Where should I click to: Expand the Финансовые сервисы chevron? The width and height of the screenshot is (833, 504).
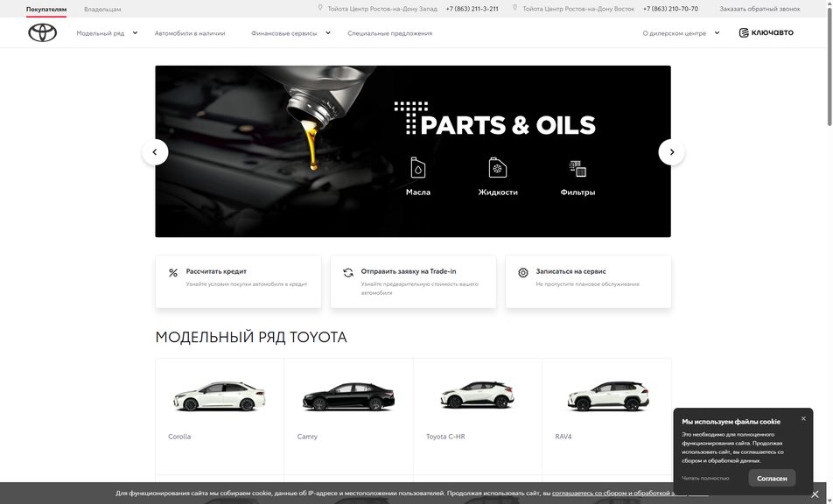328,33
